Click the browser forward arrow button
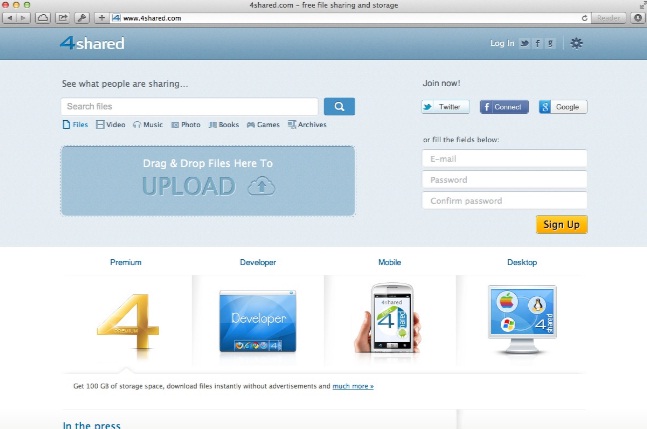The height and width of the screenshot is (429, 647). click(x=23, y=18)
